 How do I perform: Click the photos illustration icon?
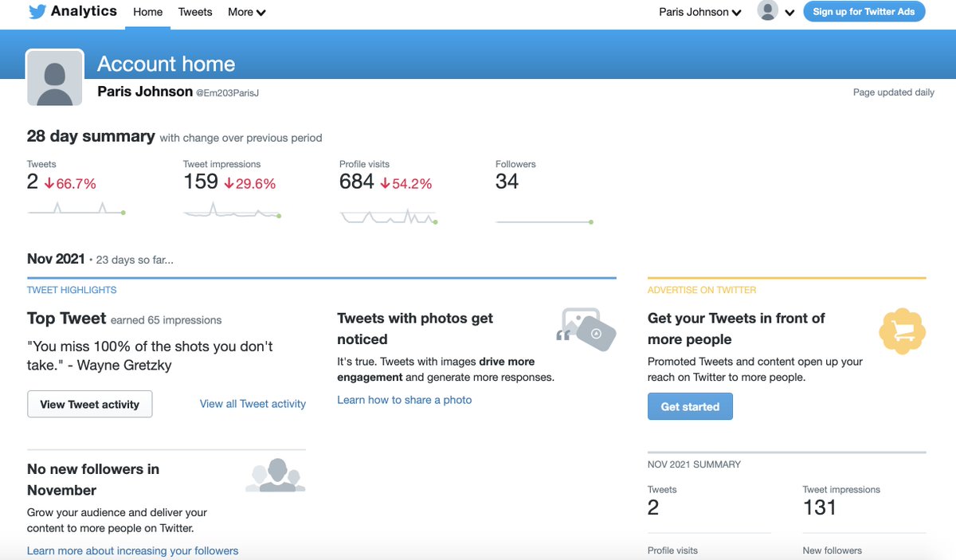coord(586,329)
